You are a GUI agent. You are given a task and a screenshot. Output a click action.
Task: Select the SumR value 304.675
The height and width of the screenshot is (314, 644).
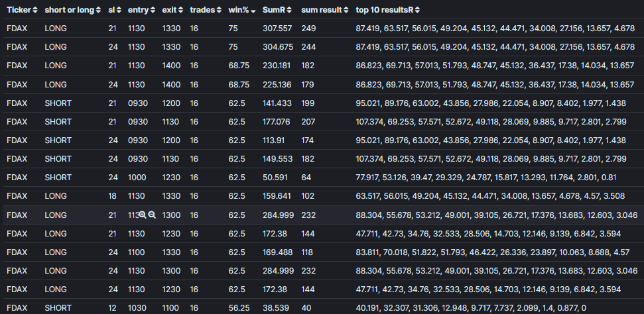pyautogui.click(x=278, y=47)
